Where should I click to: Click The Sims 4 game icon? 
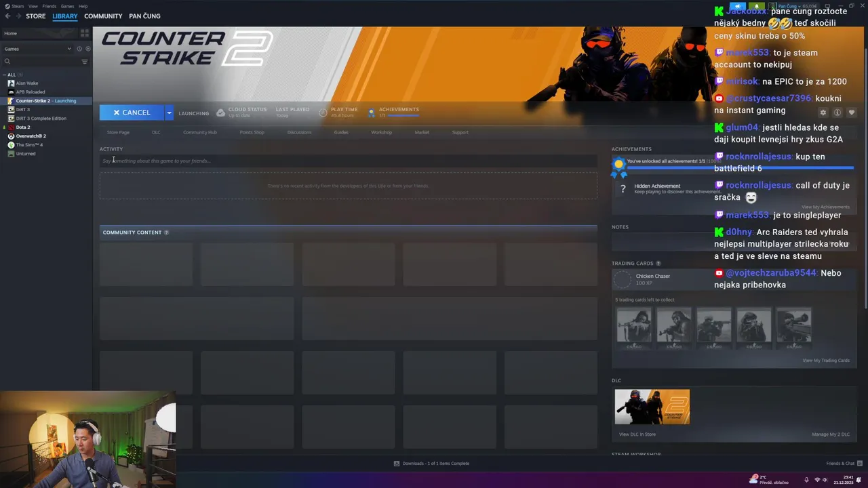(x=11, y=145)
